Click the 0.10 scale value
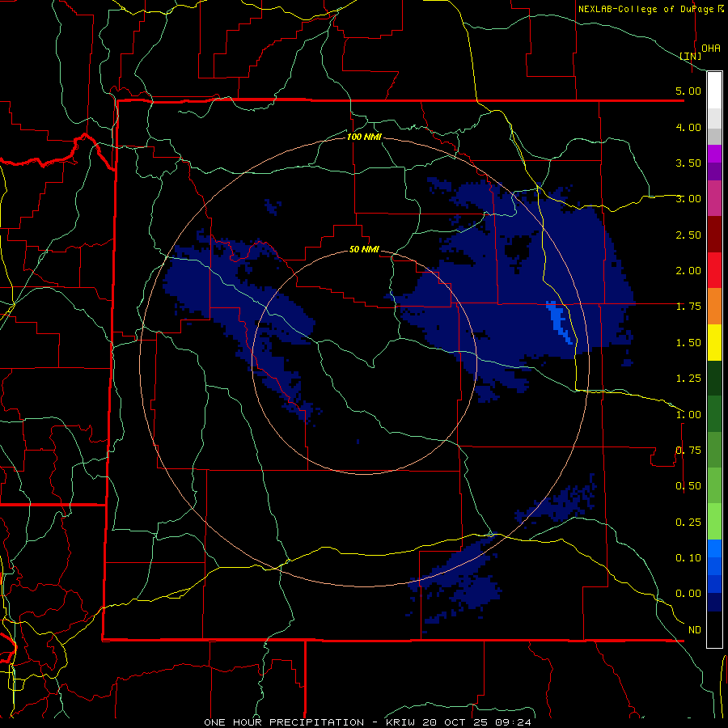 (688, 558)
